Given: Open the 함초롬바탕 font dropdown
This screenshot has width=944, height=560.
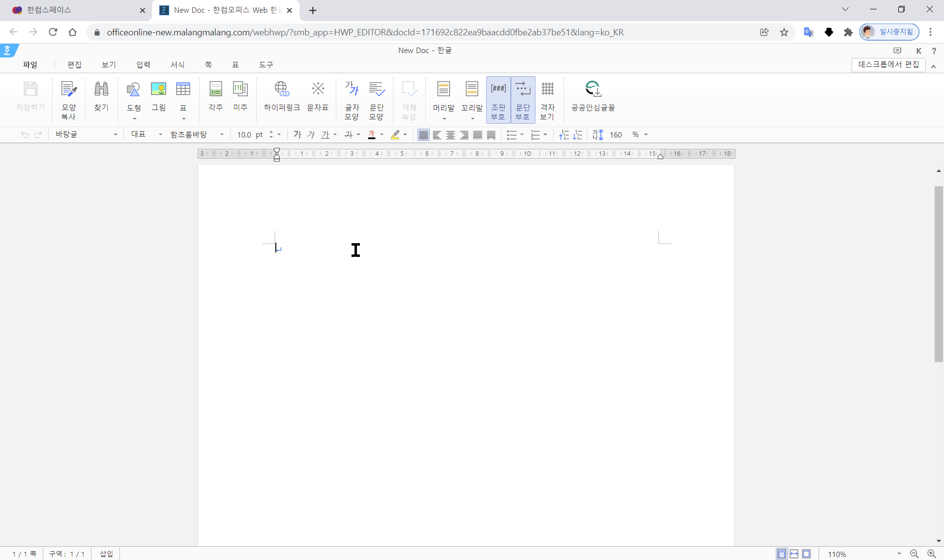Looking at the screenshot, I should click(x=222, y=135).
